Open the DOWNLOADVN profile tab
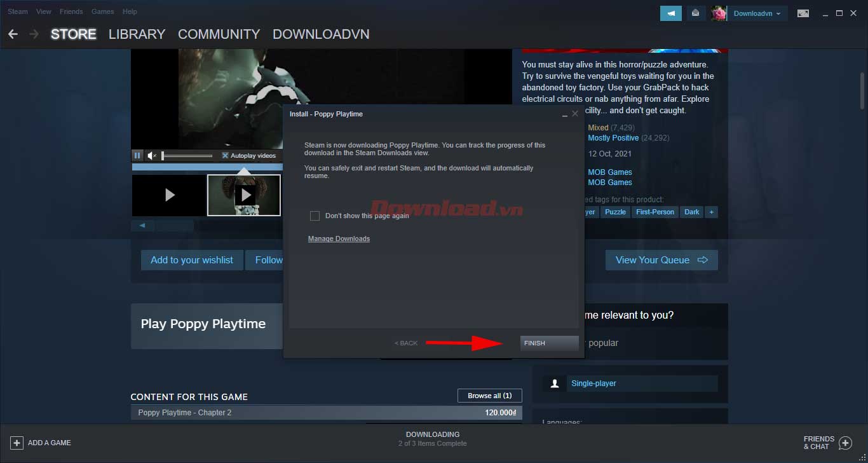Viewport: 868px width, 463px height. [321, 34]
